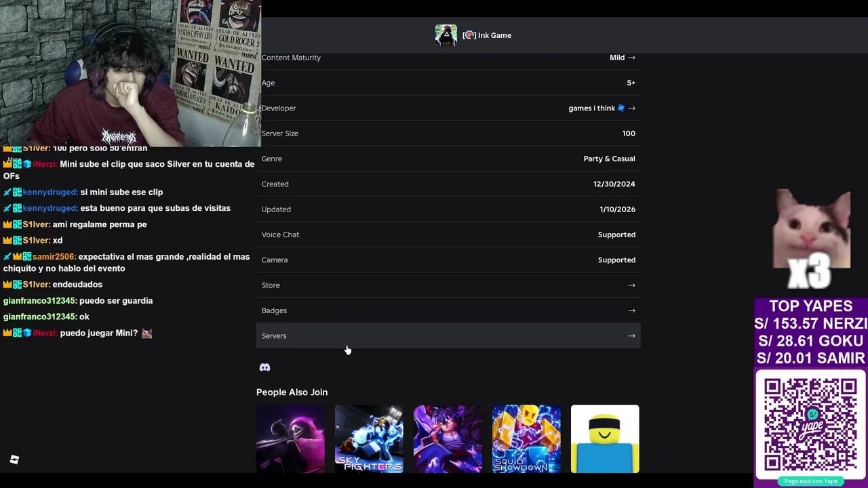Open the Squid Showdown game thumbnail
This screenshot has width=868, height=488.
click(x=526, y=439)
